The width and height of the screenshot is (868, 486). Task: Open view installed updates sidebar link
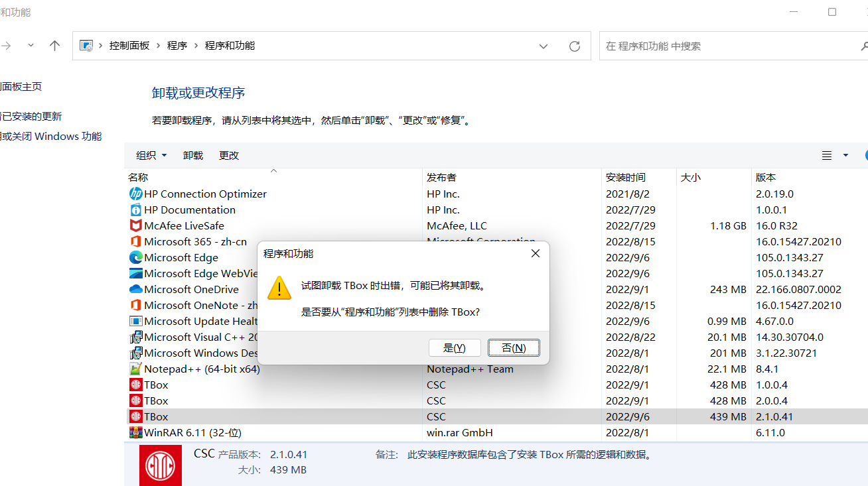point(31,117)
